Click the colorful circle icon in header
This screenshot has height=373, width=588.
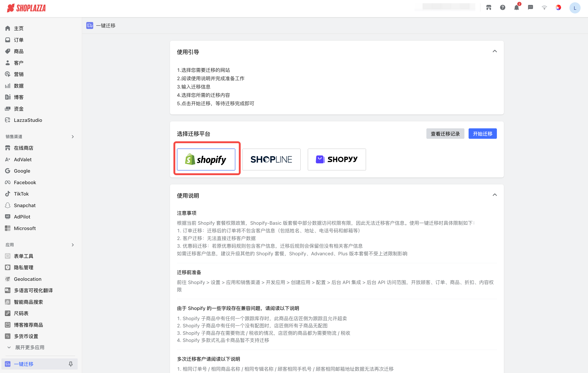(558, 8)
